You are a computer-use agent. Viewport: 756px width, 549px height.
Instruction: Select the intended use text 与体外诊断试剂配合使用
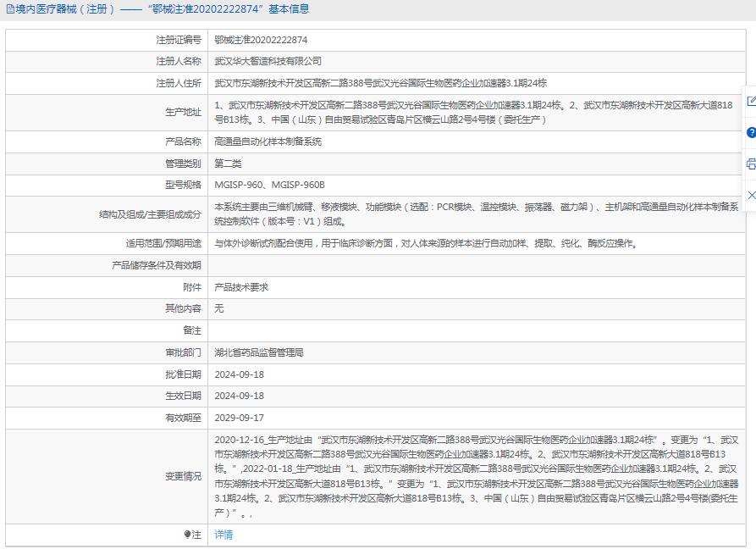click(427, 244)
